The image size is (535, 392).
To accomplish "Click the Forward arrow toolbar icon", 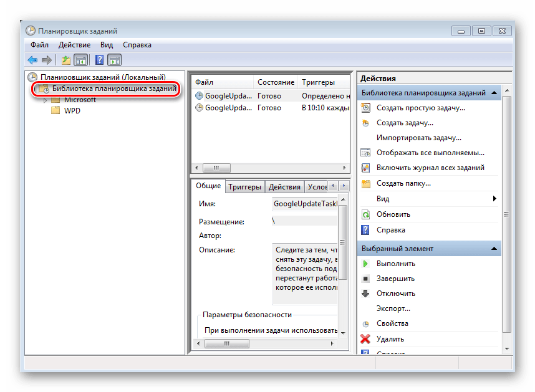I will (x=46, y=60).
